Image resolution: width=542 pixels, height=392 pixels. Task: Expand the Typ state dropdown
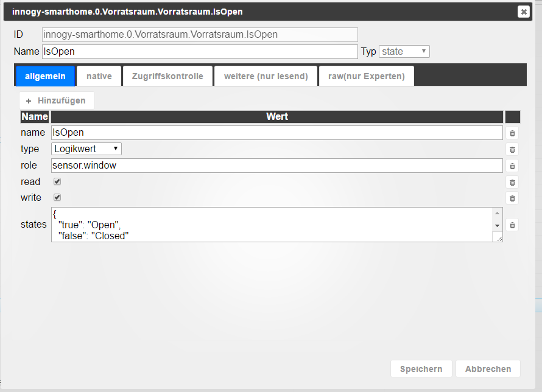(404, 52)
